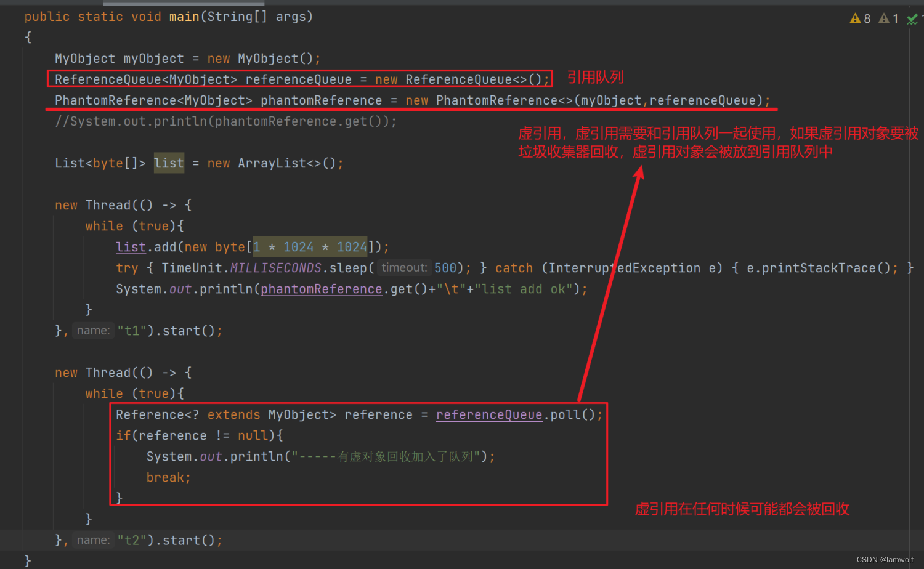Click underlined "phantomReference" in println call

[322, 289]
